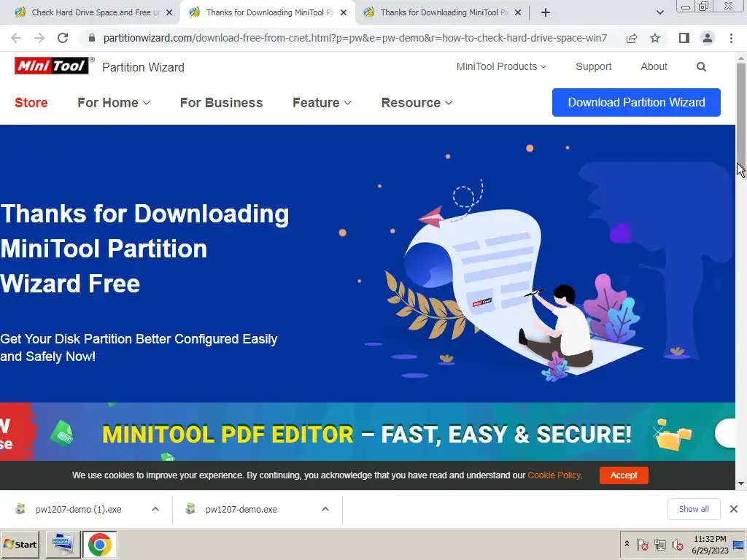Close the downloads bar

coord(734,509)
